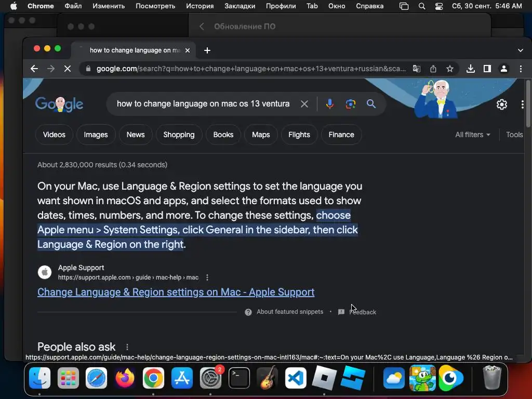The width and height of the screenshot is (532, 399).
Task: Switch to News results
Action: (136, 135)
